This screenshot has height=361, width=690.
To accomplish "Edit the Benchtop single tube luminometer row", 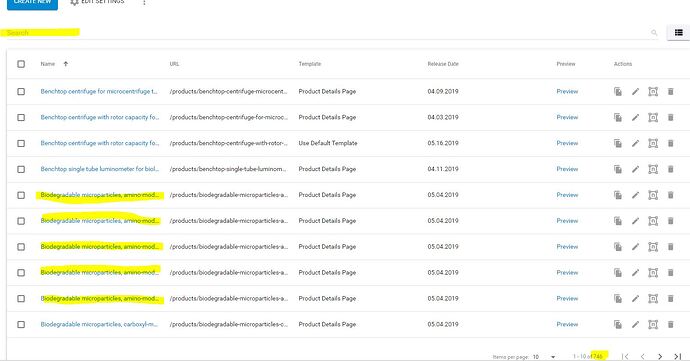I will [635, 169].
